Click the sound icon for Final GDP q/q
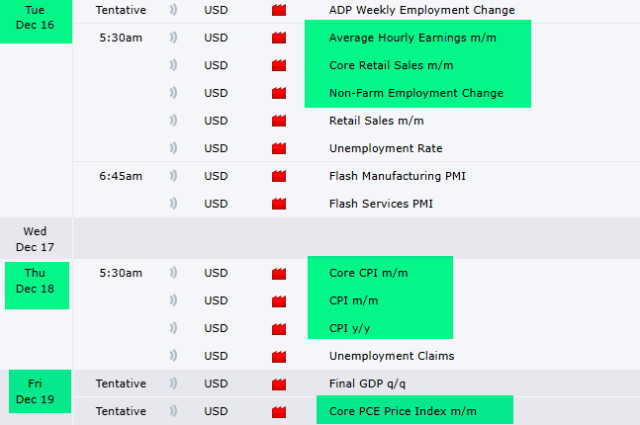 click(x=174, y=383)
